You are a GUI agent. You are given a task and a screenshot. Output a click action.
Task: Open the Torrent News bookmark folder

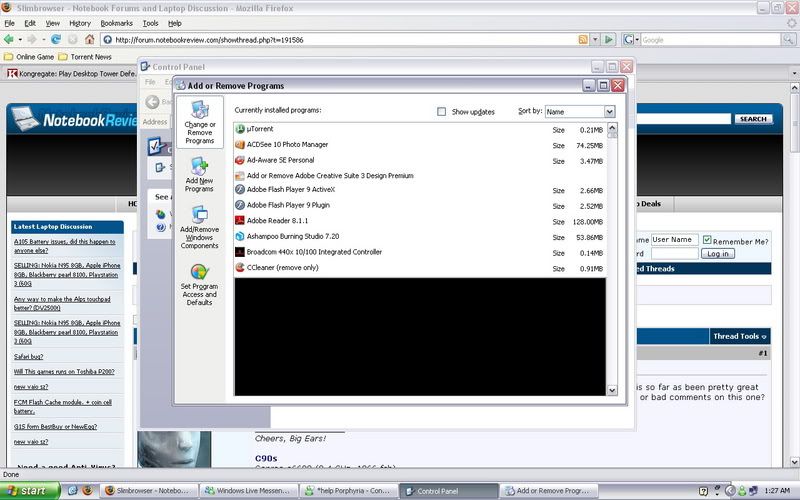(x=85, y=57)
